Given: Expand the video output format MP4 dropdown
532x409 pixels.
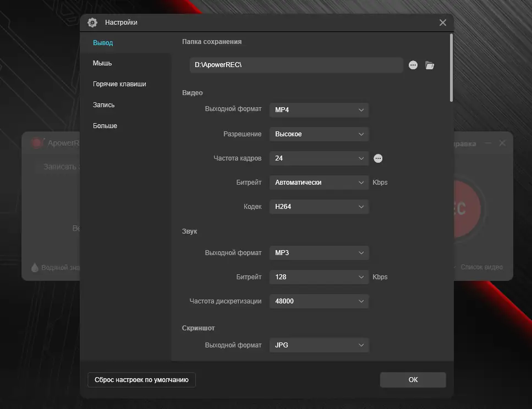Looking at the screenshot, I should tap(319, 110).
